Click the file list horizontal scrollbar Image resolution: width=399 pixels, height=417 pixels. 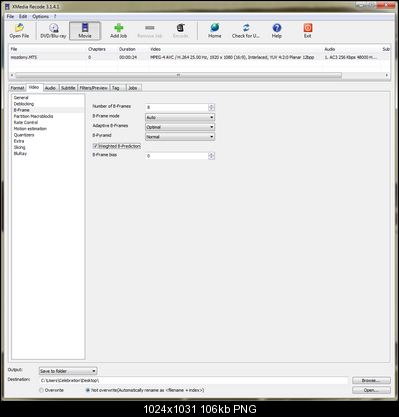tap(178, 75)
